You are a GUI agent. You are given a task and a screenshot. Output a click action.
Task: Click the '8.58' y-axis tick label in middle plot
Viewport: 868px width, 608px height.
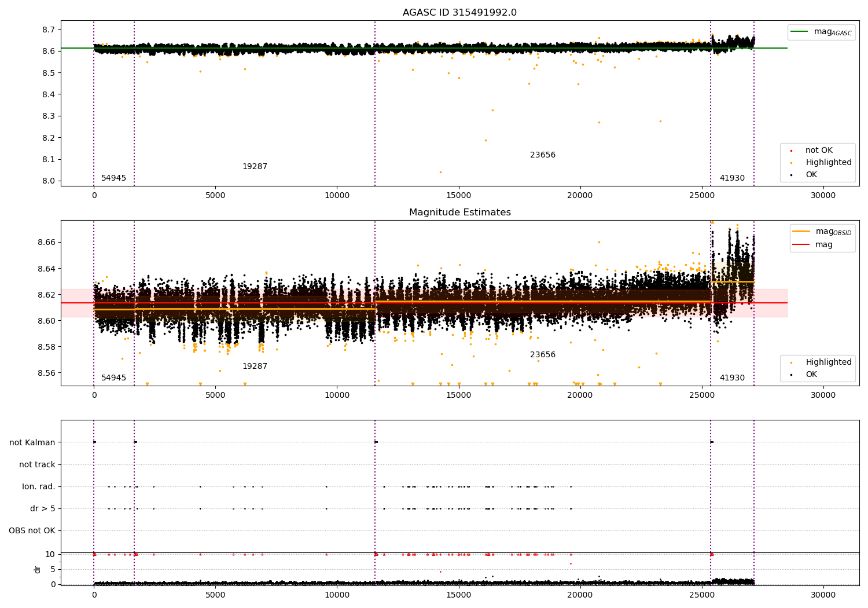tap(46, 347)
